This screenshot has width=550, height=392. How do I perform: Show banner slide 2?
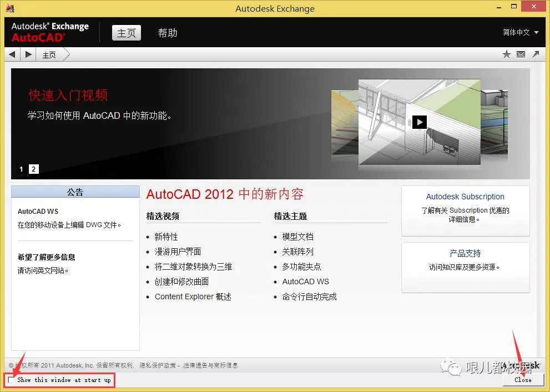coord(34,169)
